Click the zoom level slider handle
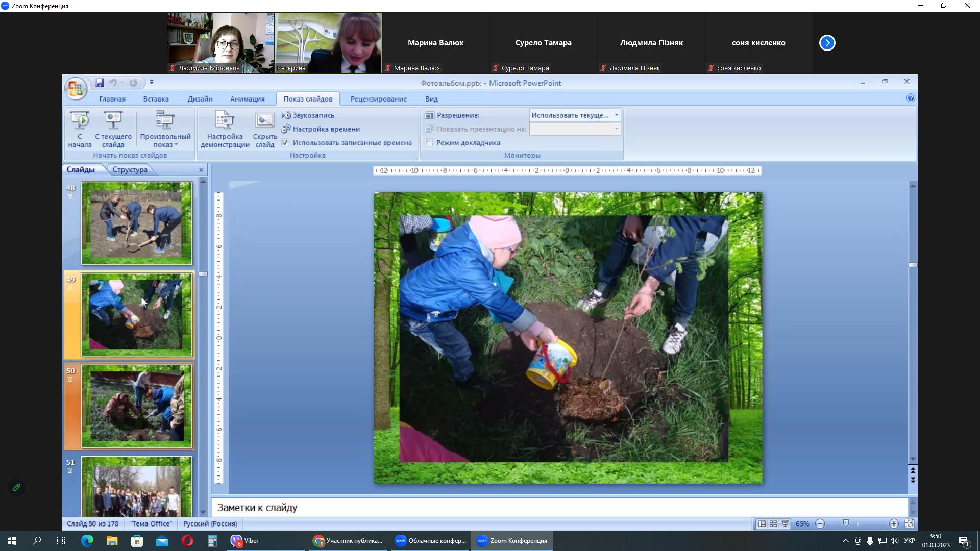Image resolution: width=980 pixels, height=551 pixels. (x=846, y=524)
